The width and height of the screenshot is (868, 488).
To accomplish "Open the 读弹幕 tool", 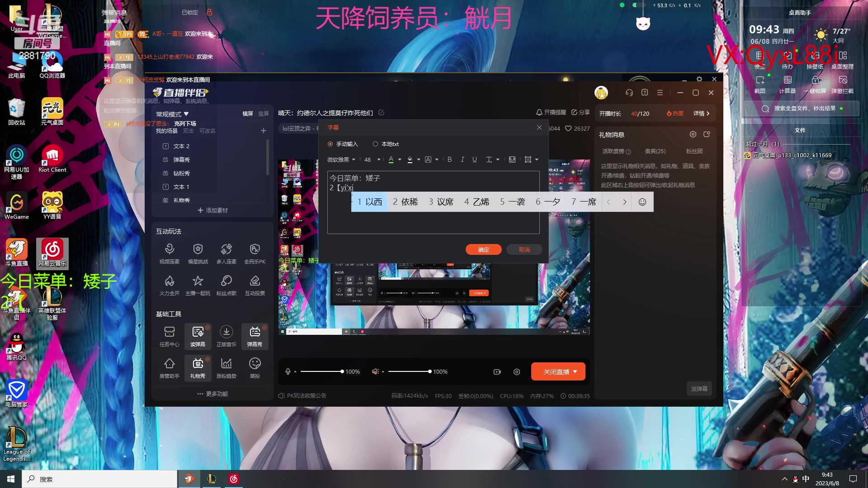I will tap(198, 337).
